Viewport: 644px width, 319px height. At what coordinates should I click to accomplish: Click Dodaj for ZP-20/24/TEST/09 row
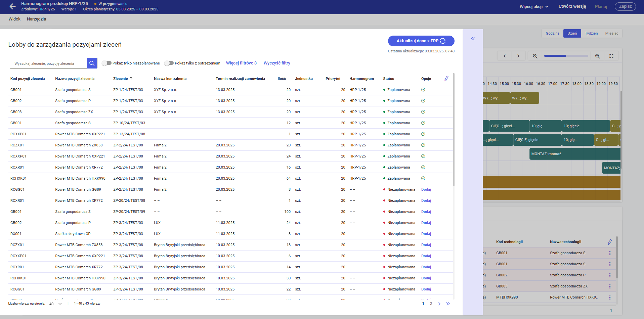(426, 212)
